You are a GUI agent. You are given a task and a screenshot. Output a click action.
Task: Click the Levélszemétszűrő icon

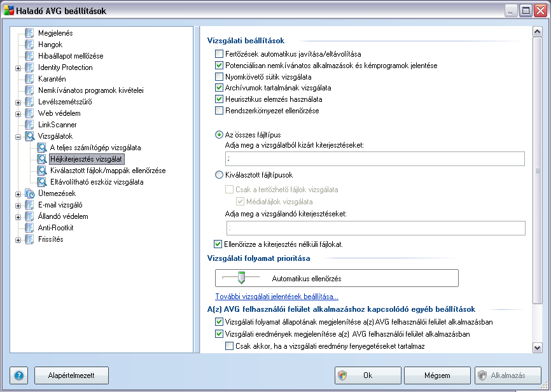point(29,102)
